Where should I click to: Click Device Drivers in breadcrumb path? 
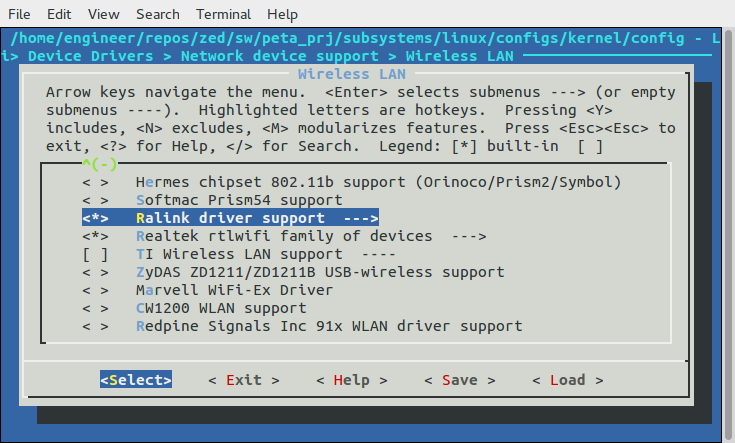click(90, 56)
